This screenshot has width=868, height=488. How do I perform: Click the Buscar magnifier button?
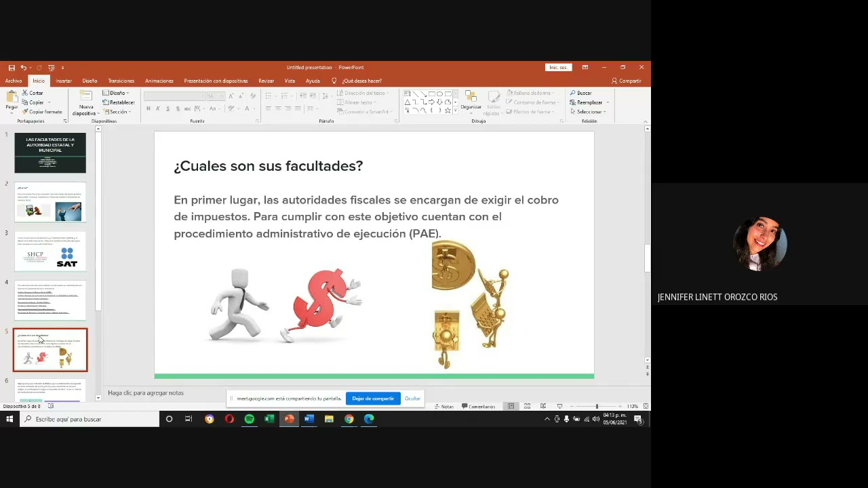coord(580,93)
